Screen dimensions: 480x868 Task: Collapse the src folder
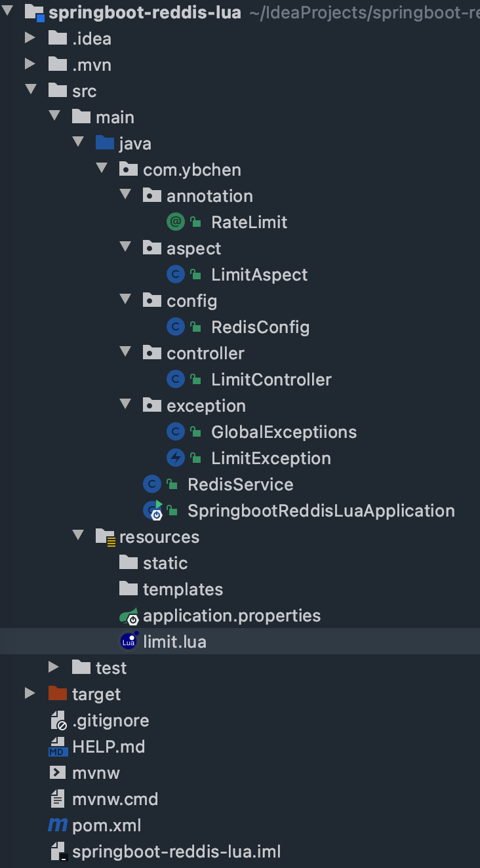coord(30,90)
